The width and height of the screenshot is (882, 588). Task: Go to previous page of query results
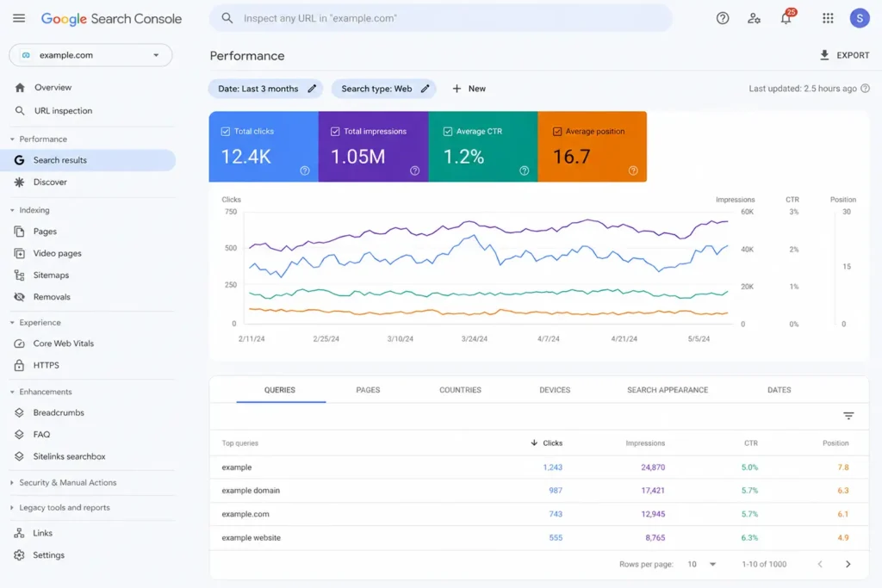820,564
